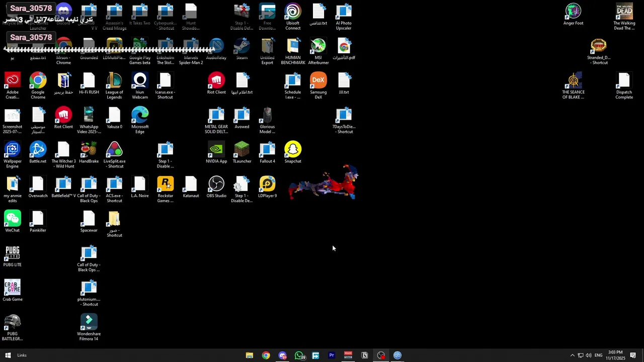The image size is (644, 362).
Task: Select Wondershare Filmora 14 icon
Action: tap(89, 327)
